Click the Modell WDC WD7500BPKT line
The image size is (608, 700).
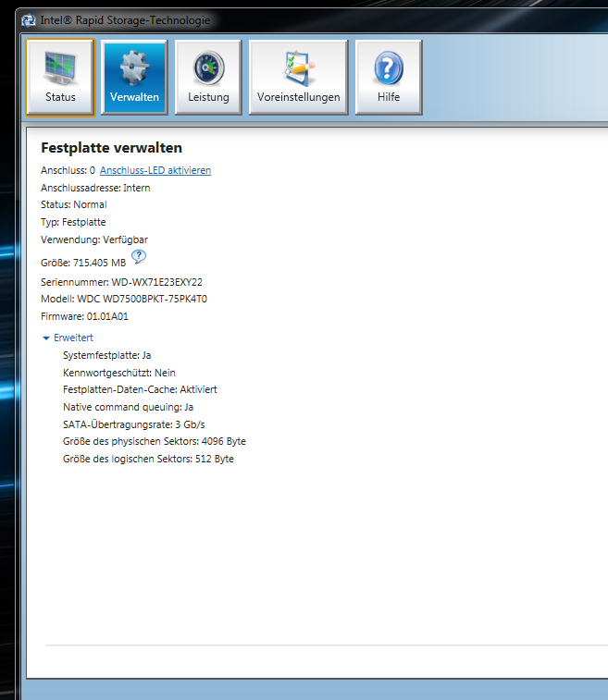point(123,299)
